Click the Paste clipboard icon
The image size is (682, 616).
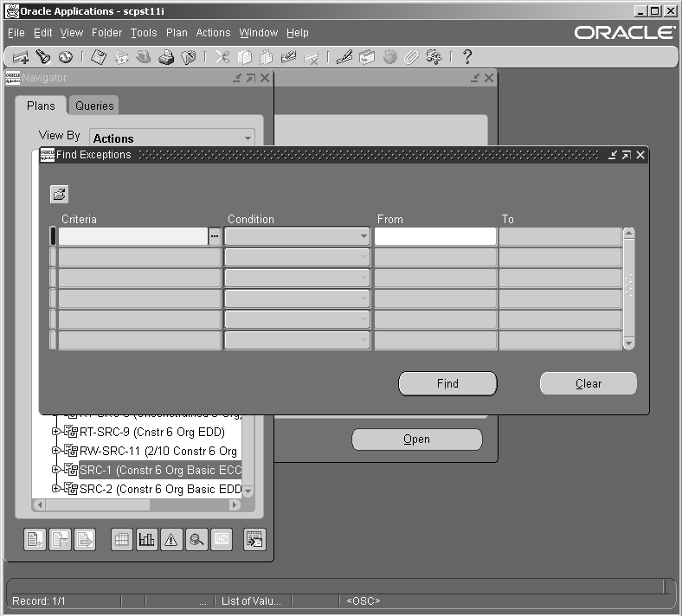click(x=267, y=57)
